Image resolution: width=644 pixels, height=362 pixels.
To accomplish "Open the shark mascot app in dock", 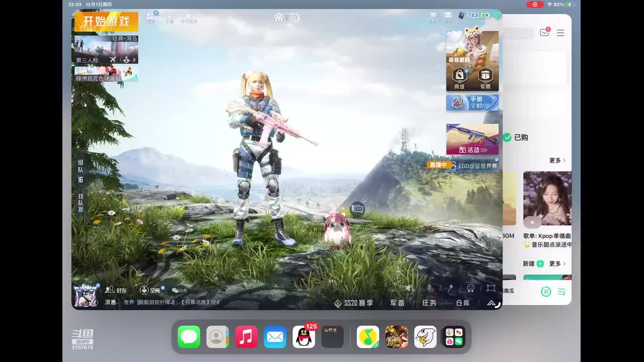I will (426, 337).
